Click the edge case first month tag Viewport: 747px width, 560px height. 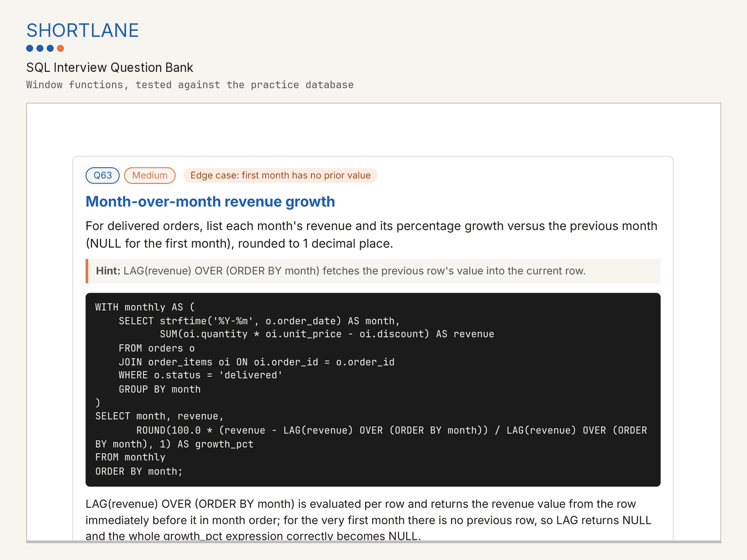[x=280, y=175]
